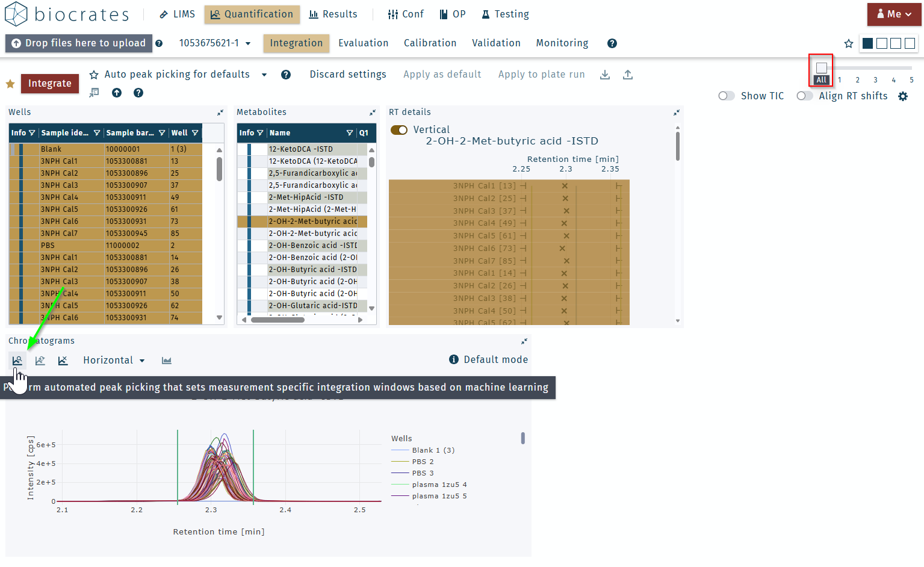Open filter on Metabolites Name column

click(350, 133)
